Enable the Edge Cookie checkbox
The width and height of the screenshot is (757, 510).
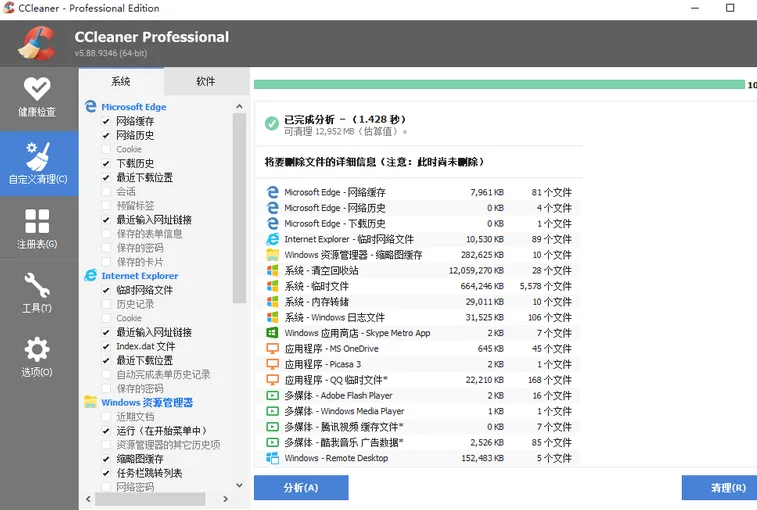point(106,149)
